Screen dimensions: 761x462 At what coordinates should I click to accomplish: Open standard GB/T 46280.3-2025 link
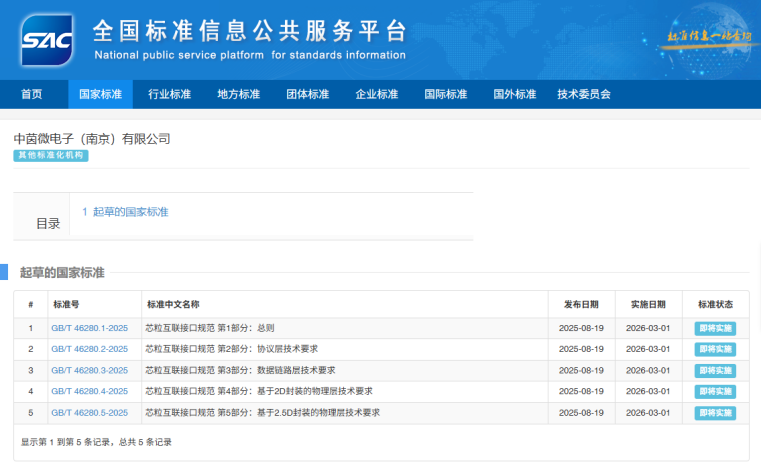pyautogui.click(x=89, y=370)
